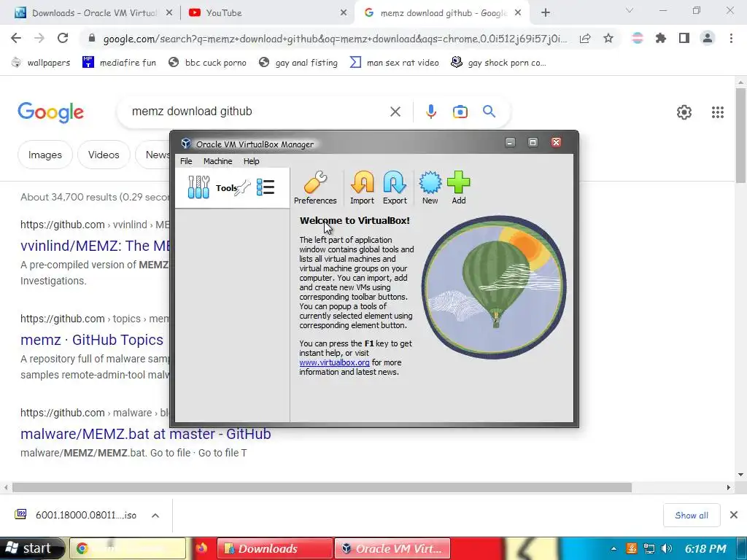The image size is (747, 560).
Task: Open malware/MEMZ.bat at master - GitHub result
Action: [x=146, y=434]
